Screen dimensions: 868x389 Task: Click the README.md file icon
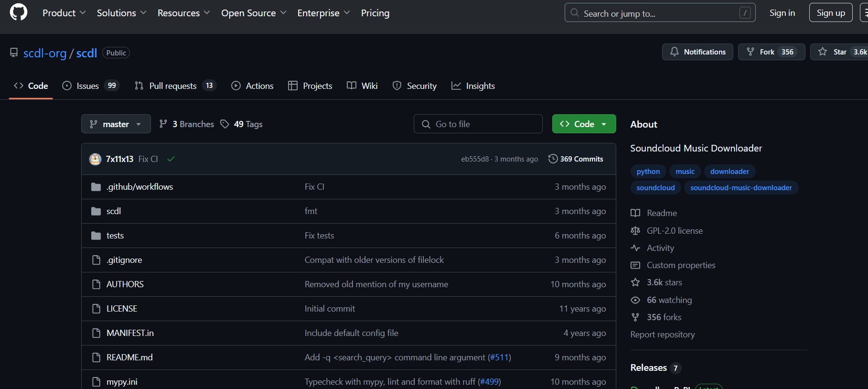[96, 357]
